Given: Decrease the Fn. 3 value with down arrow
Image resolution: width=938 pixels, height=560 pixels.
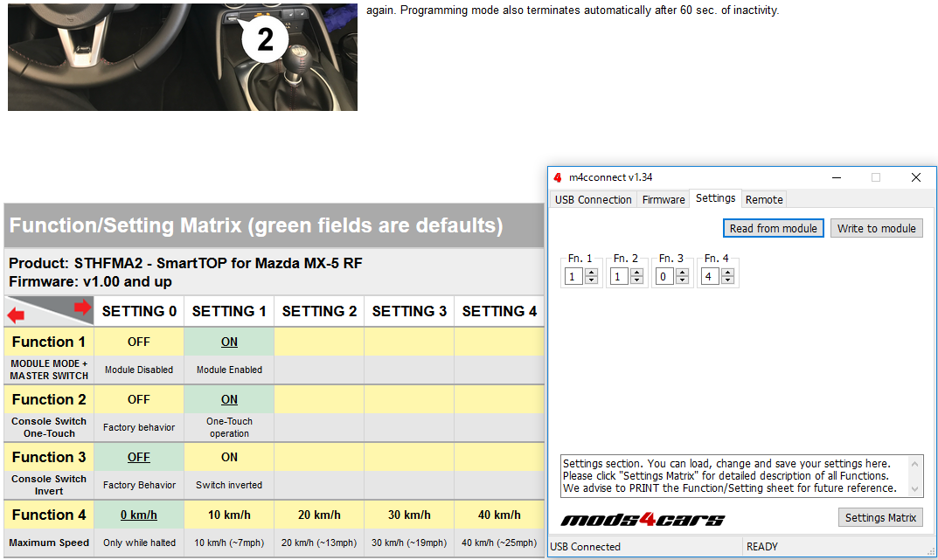Looking at the screenshot, I should pyautogui.click(x=683, y=280).
